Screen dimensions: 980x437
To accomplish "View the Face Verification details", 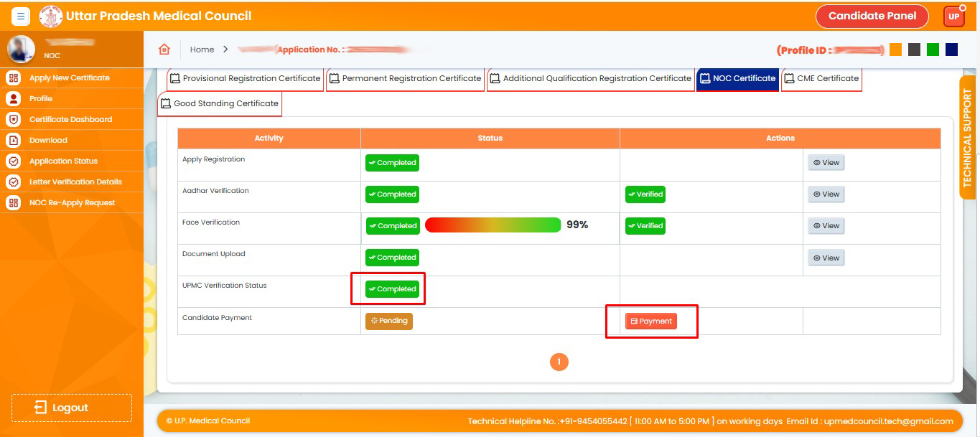I will (x=826, y=226).
